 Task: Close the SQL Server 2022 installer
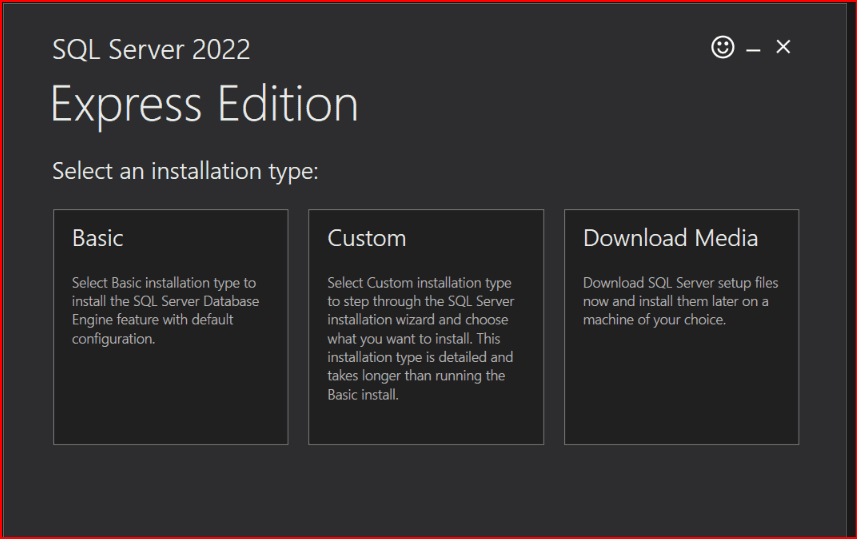(x=783, y=47)
